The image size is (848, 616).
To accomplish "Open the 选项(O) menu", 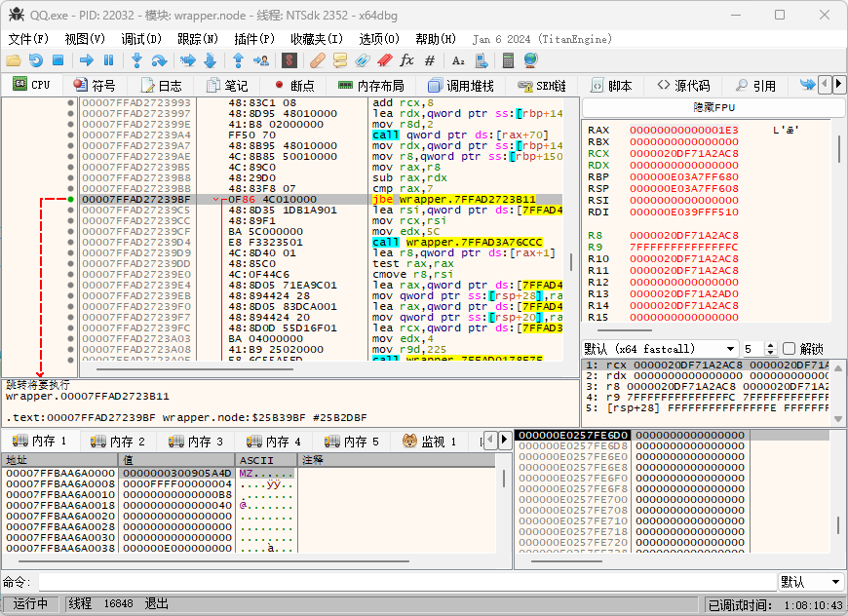I will click(x=379, y=39).
